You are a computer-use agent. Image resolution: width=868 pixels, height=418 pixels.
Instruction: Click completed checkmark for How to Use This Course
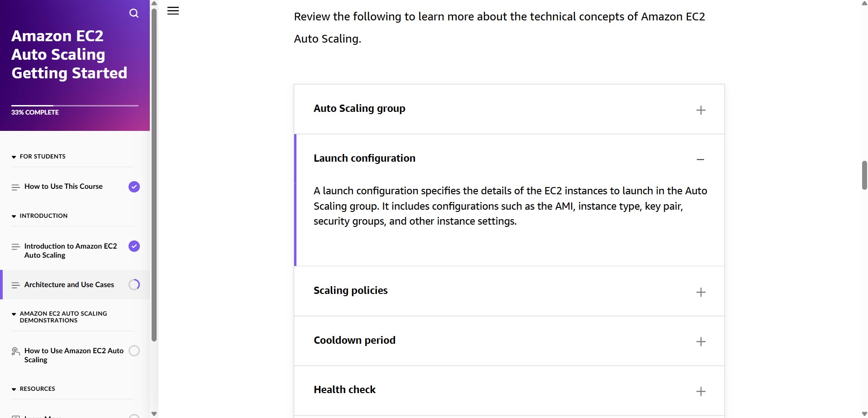pyautogui.click(x=134, y=187)
